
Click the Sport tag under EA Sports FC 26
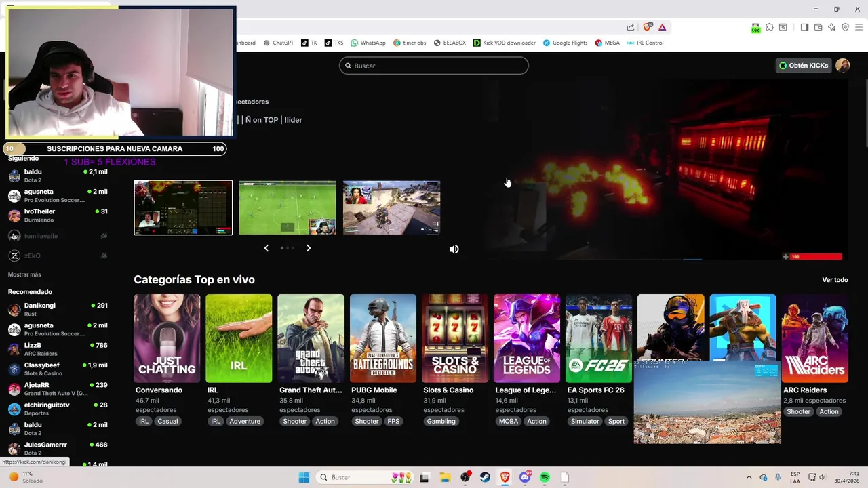(616, 421)
